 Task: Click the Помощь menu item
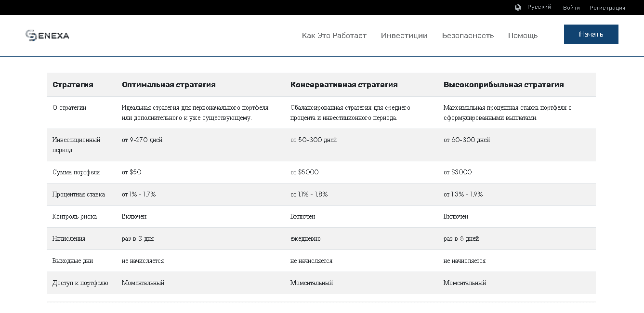click(x=523, y=35)
